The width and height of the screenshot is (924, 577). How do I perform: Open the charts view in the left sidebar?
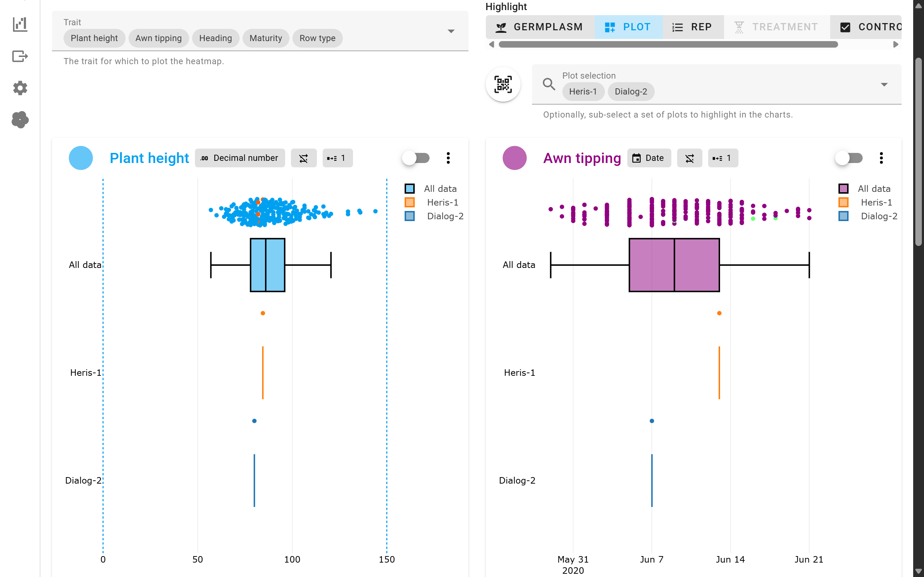tap(19, 24)
